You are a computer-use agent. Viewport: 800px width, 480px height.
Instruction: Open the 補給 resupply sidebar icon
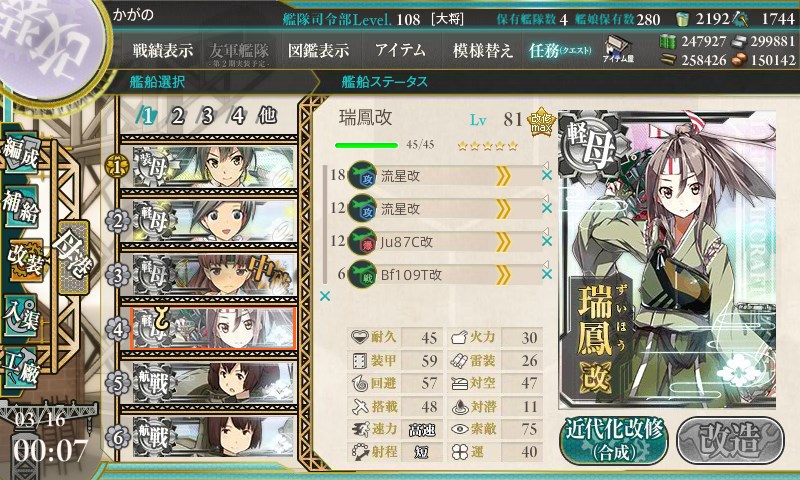(x=22, y=206)
